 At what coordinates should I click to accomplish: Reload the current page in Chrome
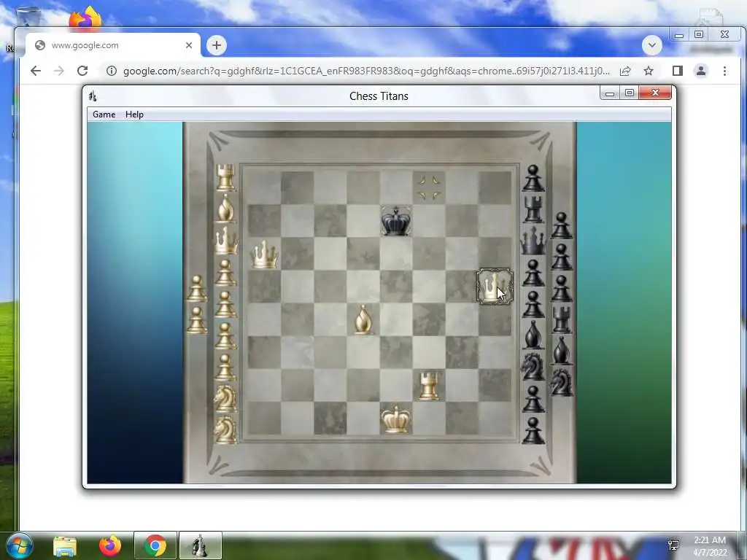(82, 71)
